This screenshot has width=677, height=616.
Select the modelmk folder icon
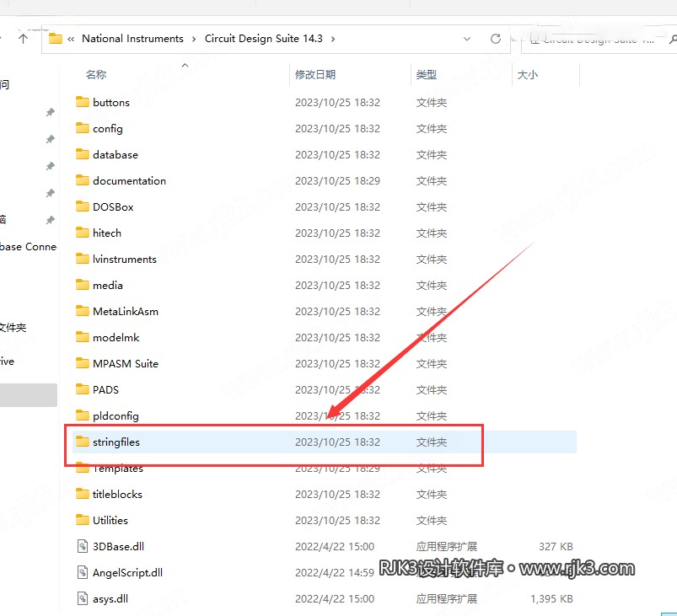click(x=82, y=337)
